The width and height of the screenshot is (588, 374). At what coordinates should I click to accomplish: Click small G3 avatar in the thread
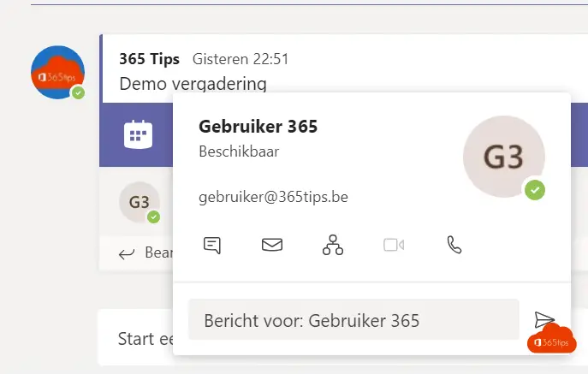[x=140, y=202]
